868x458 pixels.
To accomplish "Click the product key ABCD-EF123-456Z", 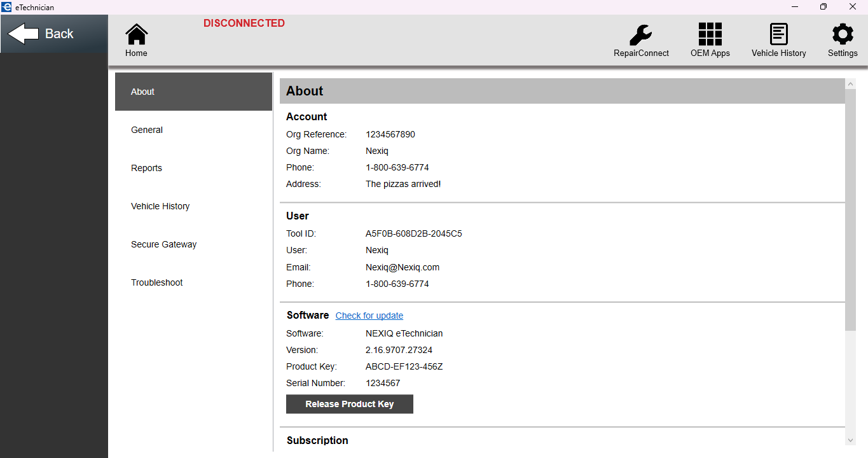I will coord(404,366).
